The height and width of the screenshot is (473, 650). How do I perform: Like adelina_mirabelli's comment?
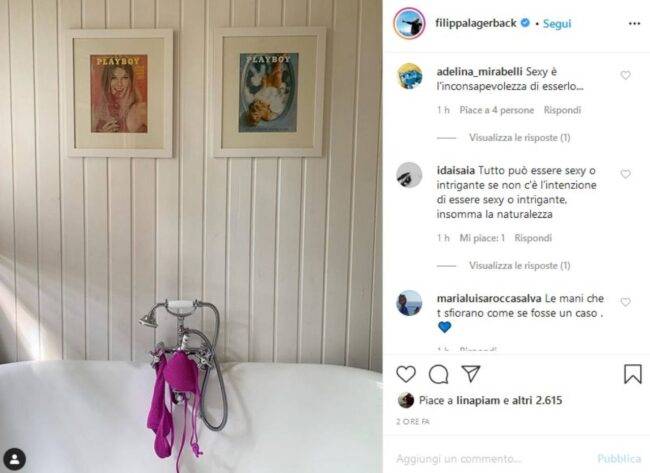click(x=625, y=75)
